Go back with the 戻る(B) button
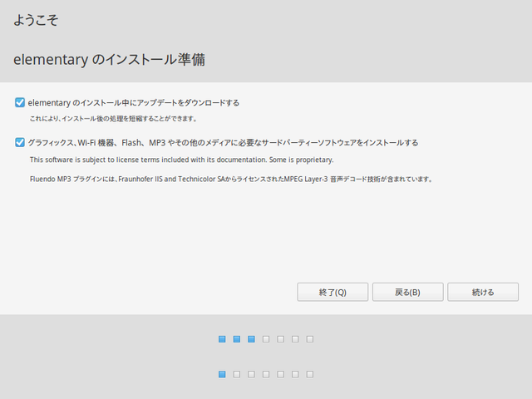 tap(408, 292)
